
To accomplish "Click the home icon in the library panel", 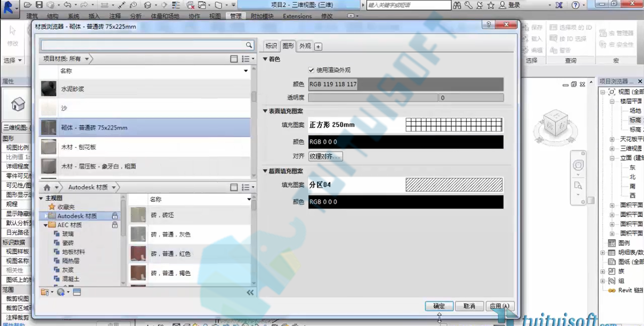I will 47,188.
